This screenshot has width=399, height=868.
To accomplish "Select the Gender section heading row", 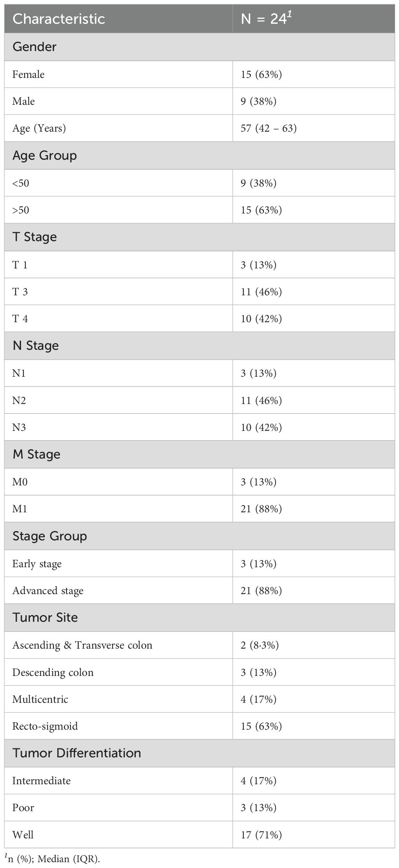I will click(35, 47).
